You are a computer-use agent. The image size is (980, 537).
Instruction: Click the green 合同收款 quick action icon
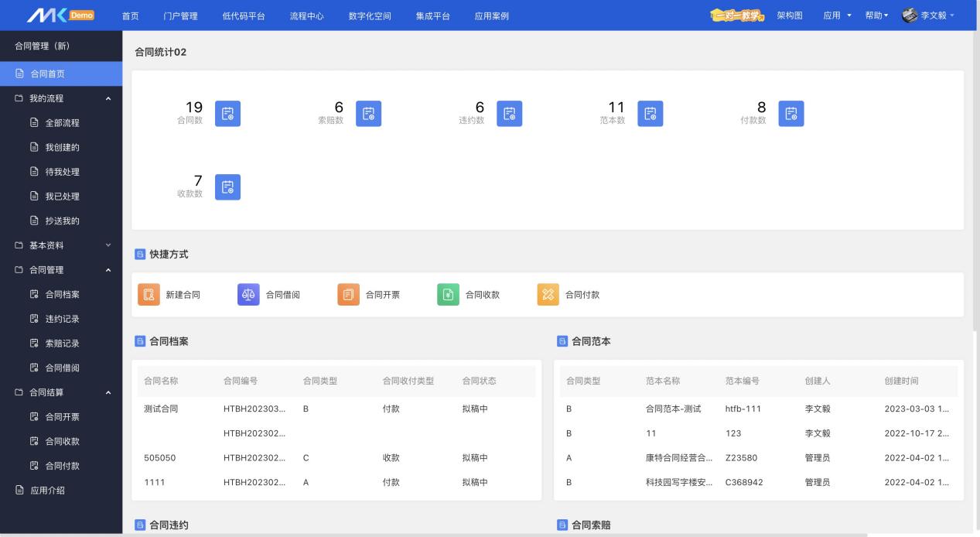pyautogui.click(x=447, y=294)
